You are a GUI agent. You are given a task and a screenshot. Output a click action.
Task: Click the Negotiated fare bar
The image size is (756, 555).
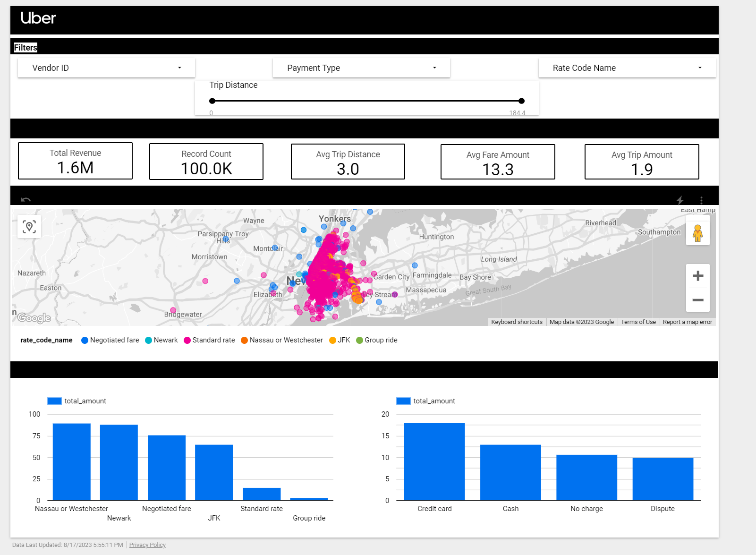click(167, 468)
